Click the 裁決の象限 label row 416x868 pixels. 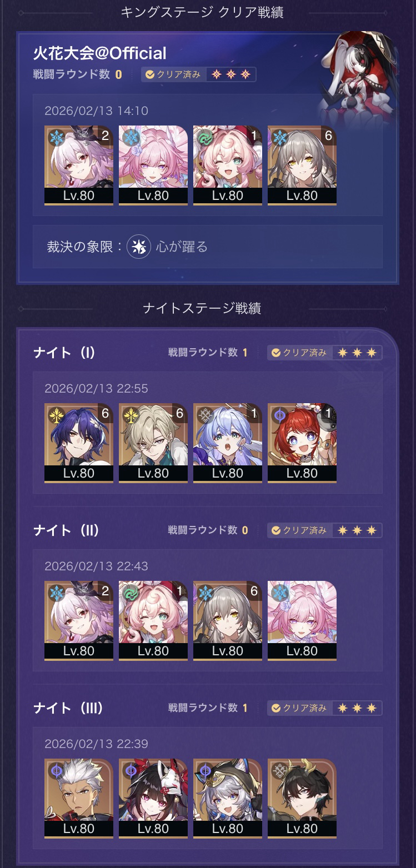coord(208,247)
